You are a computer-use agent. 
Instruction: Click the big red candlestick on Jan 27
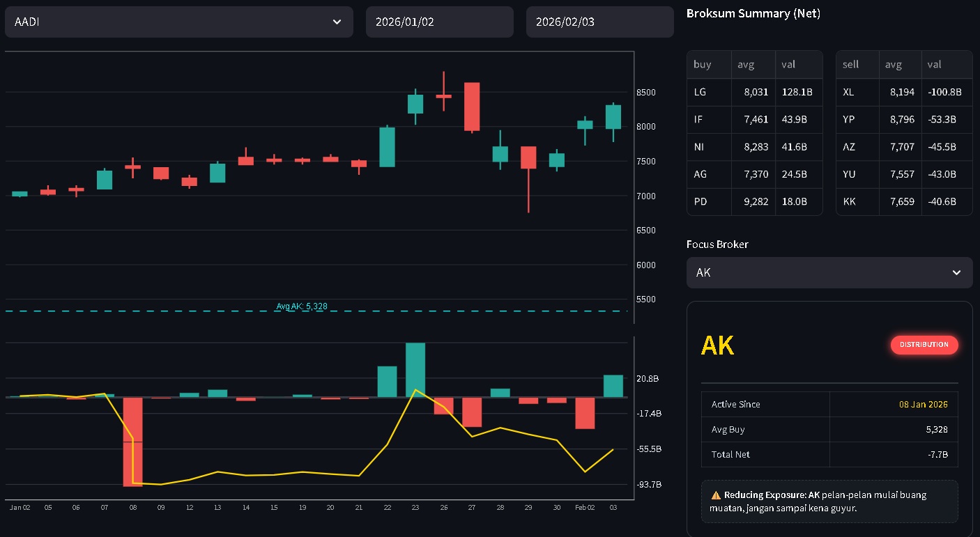point(472,107)
